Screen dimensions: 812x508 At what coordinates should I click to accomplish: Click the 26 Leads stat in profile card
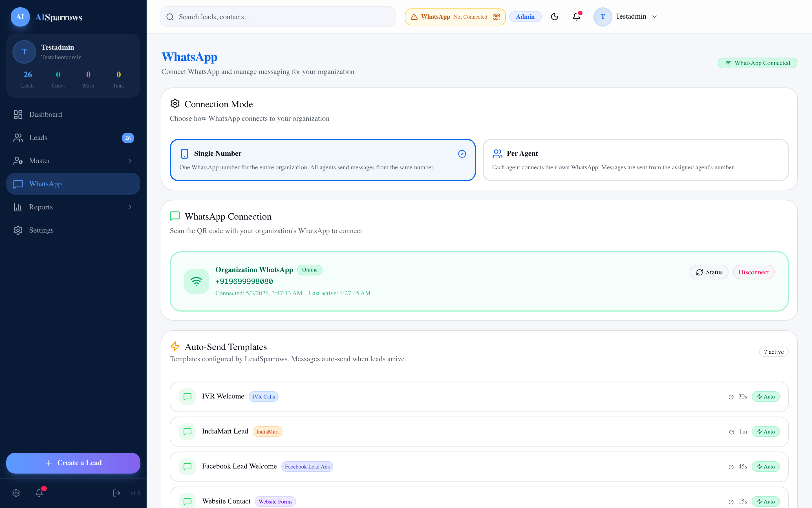pyautogui.click(x=28, y=79)
